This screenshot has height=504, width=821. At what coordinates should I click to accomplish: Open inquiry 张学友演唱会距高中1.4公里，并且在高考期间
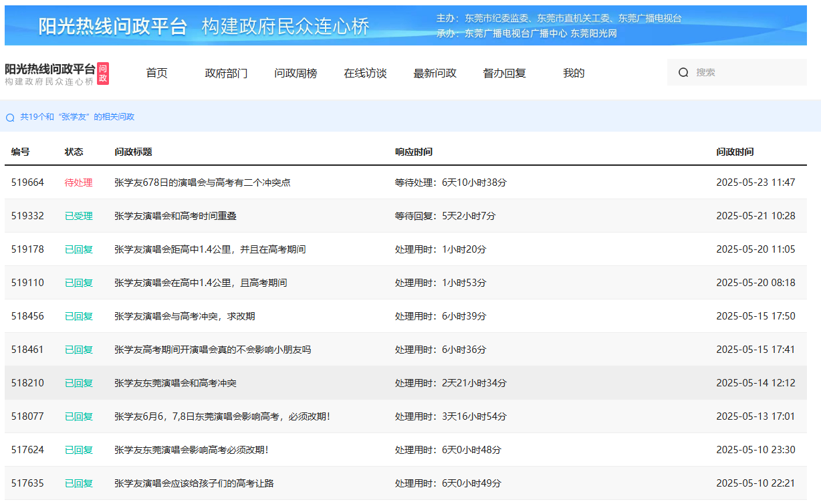coord(210,249)
